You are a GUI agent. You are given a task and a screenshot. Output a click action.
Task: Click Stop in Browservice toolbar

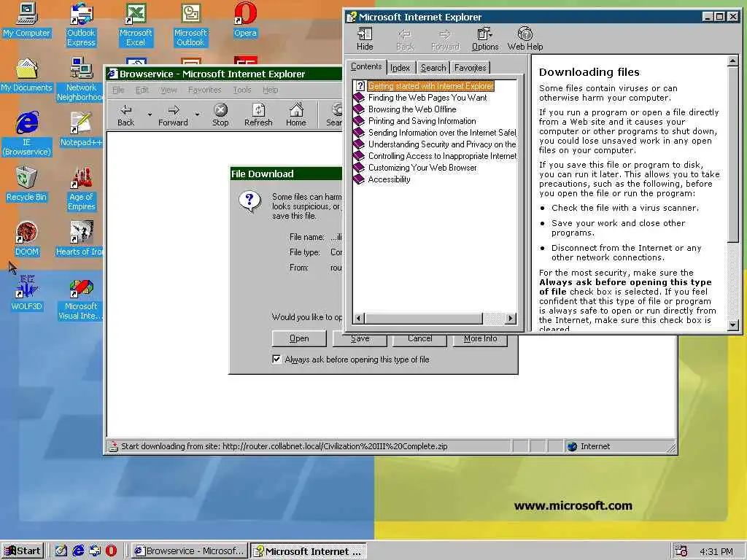point(220,115)
